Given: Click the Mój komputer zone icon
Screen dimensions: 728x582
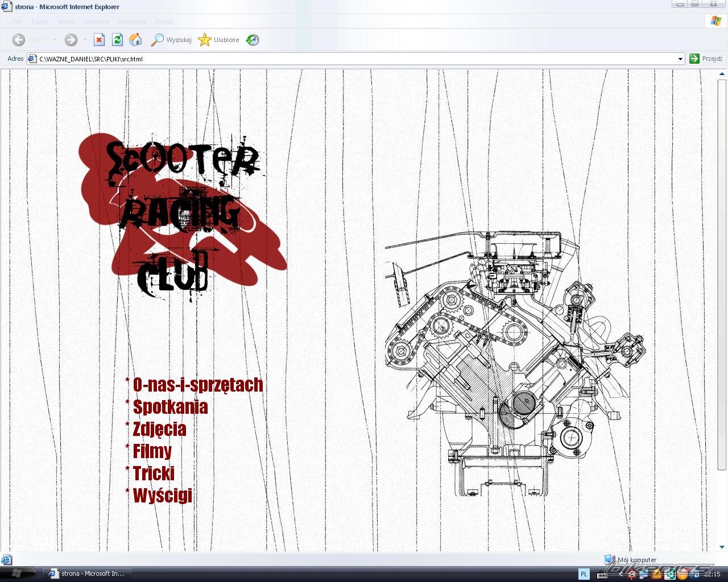Looking at the screenshot, I should [x=610, y=559].
